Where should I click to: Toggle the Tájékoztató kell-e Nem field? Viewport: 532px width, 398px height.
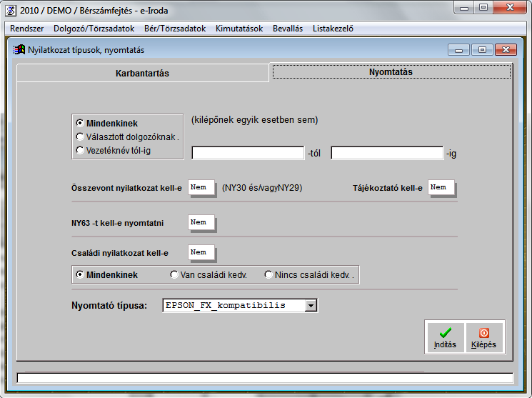point(440,188)
